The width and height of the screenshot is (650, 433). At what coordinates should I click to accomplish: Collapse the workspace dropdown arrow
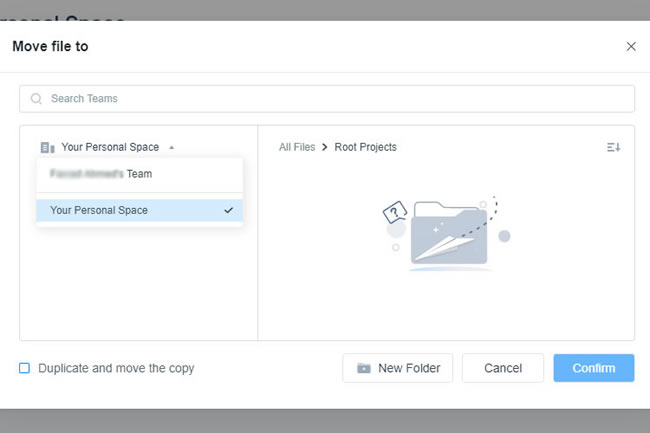click(172, 147)
